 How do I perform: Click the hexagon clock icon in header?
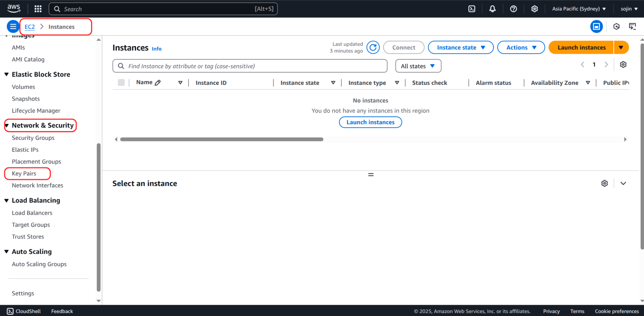pos(616,27)
